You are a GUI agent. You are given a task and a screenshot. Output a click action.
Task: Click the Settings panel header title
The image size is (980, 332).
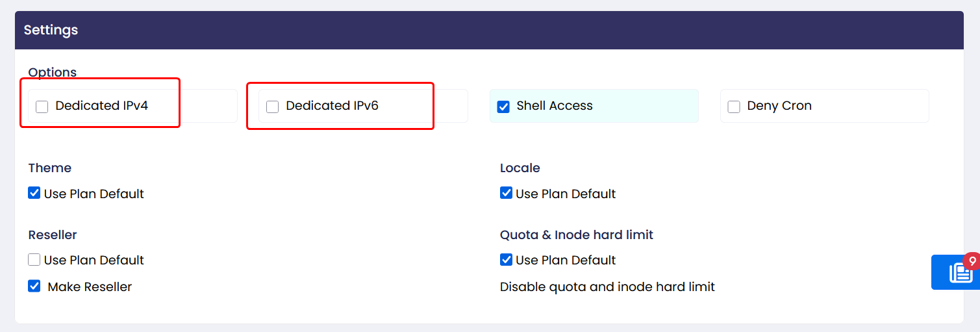(x=51, y=30)
